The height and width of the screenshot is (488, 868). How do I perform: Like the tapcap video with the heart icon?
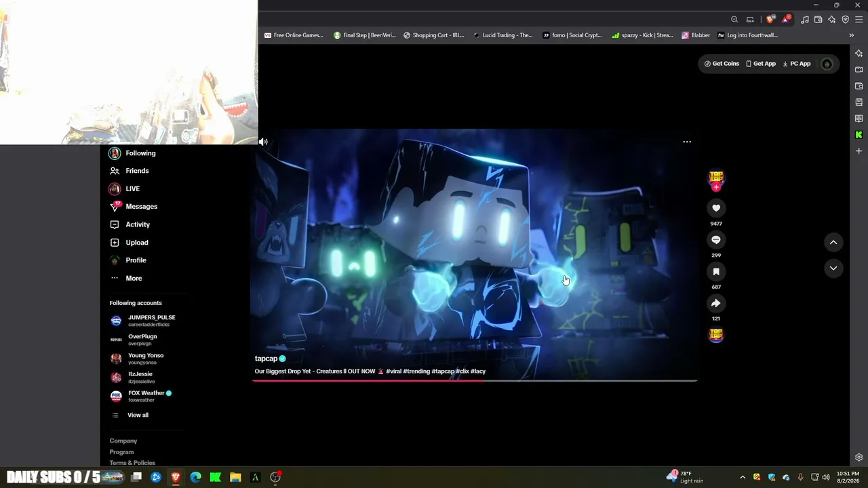tap(716, 208)
